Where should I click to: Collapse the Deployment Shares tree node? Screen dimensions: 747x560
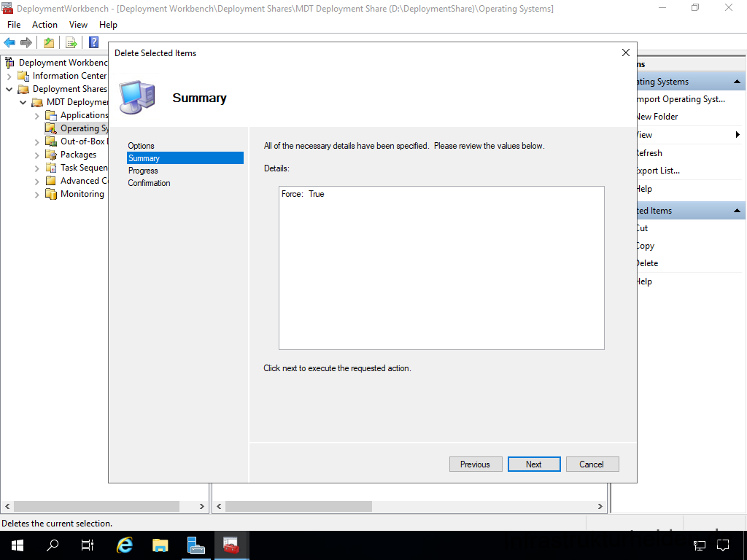[9, 89]
